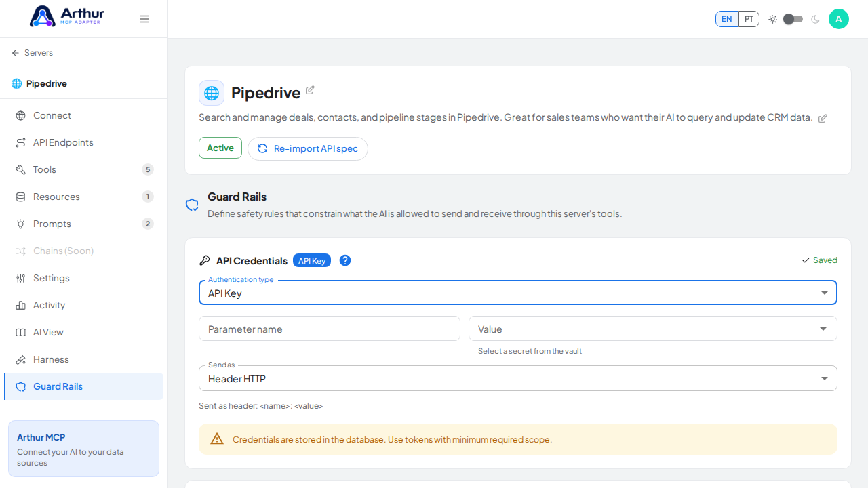Click the warning triangle icon in the credentials notice
868x488 pixels.
[217, 439]
